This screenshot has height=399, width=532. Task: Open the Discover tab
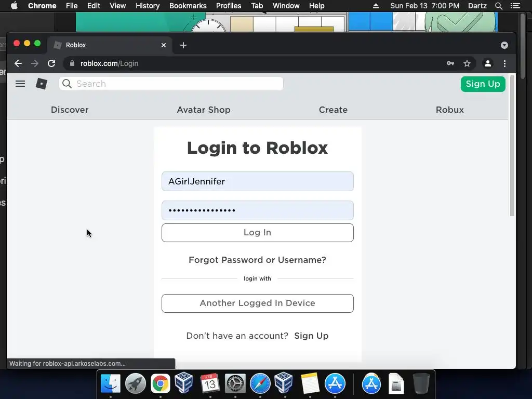pyautogui.click(x=70, y=110)
